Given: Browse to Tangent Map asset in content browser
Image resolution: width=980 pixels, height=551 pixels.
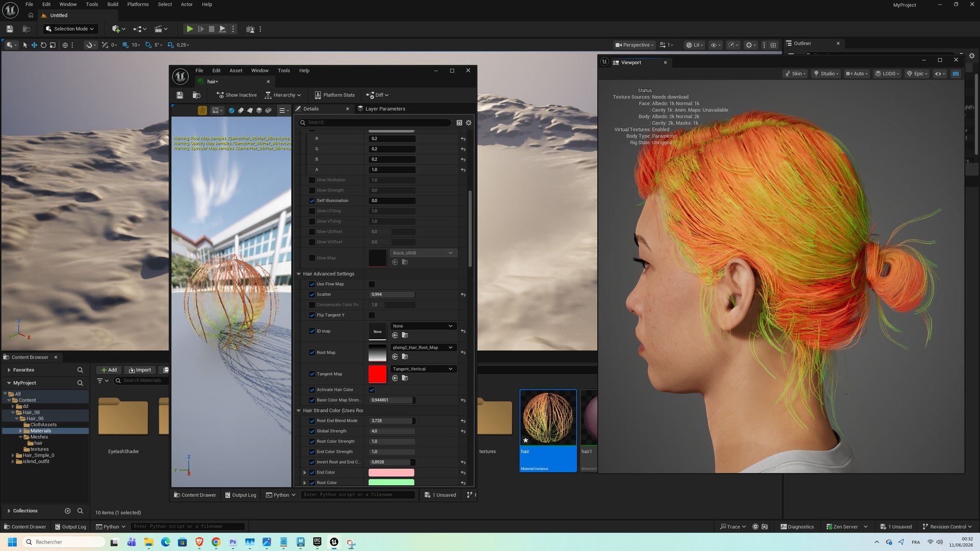Looking at the screenshot, I should 405,378.
